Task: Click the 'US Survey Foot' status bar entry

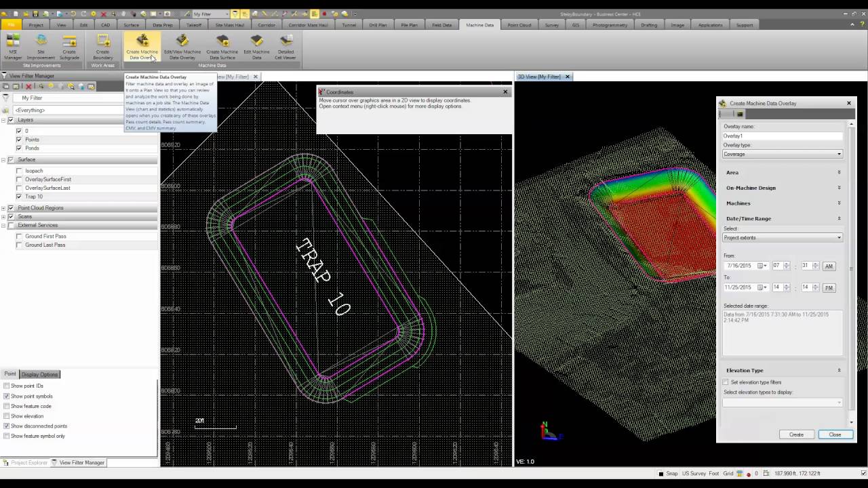Action: pos(701,474)
